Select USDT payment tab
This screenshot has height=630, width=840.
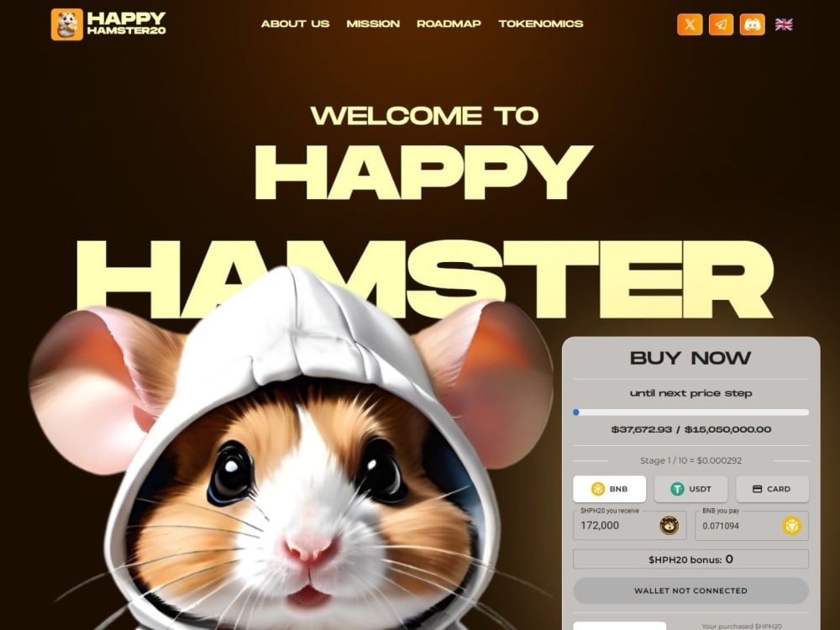point(691,489)
